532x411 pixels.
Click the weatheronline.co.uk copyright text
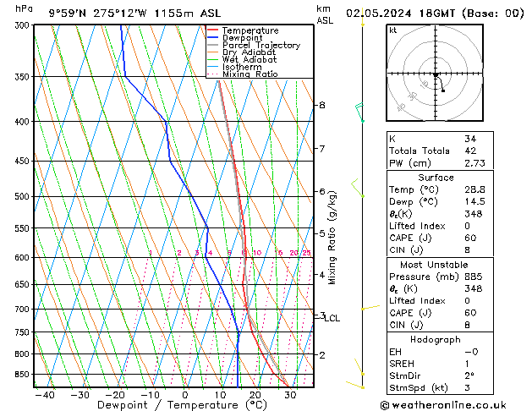(443, 405)
